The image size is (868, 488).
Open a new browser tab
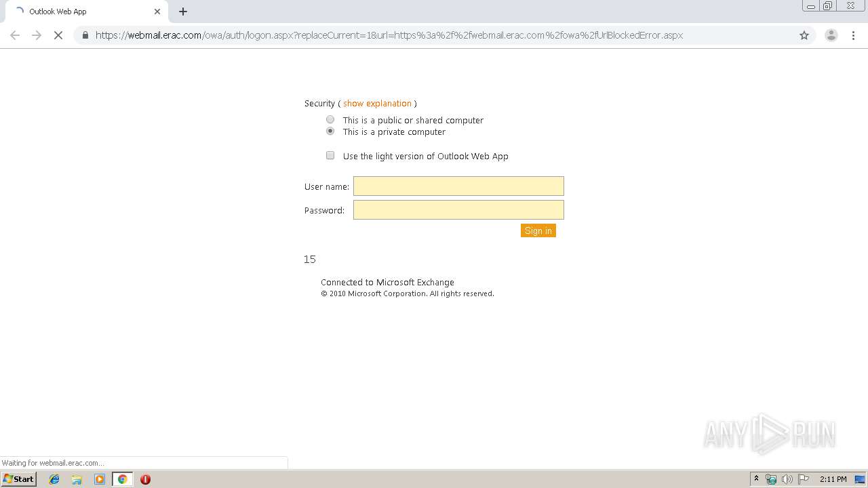(x=183, y=12)
